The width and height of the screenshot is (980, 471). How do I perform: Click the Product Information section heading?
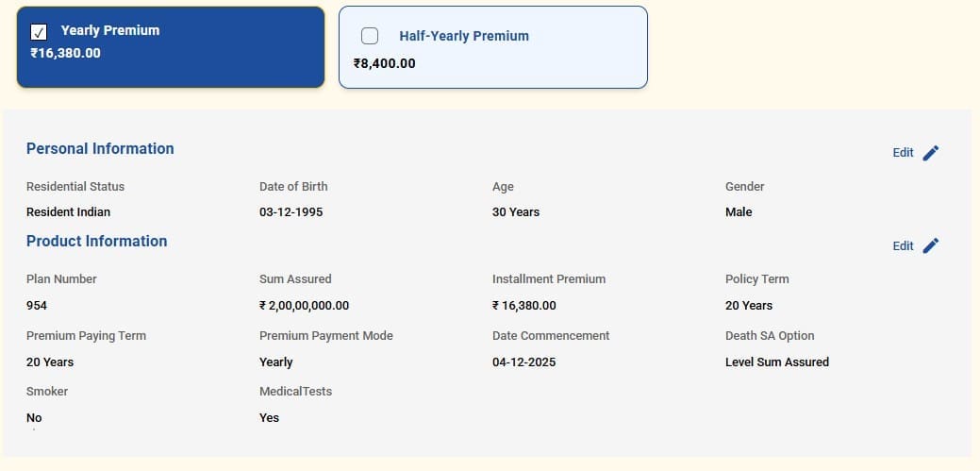tap(96, 241)
